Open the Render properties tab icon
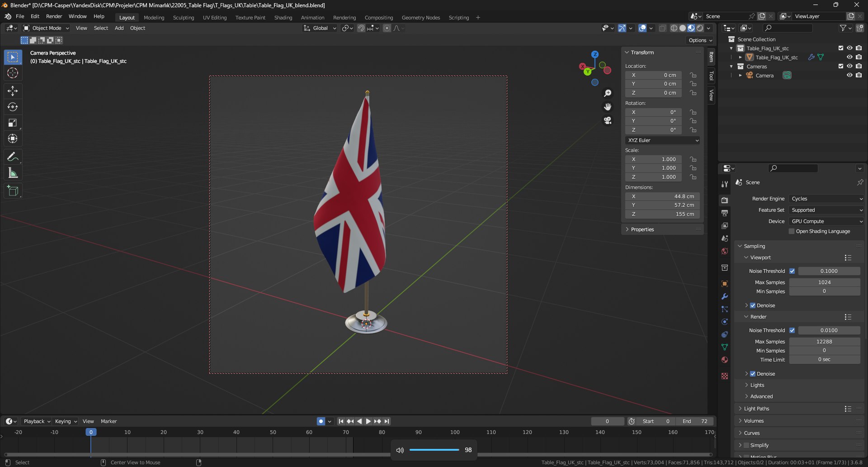 coord(725,200)
